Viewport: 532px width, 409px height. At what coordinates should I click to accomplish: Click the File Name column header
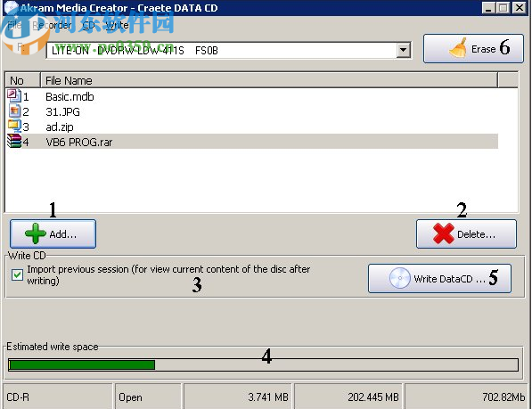[269, 80]
